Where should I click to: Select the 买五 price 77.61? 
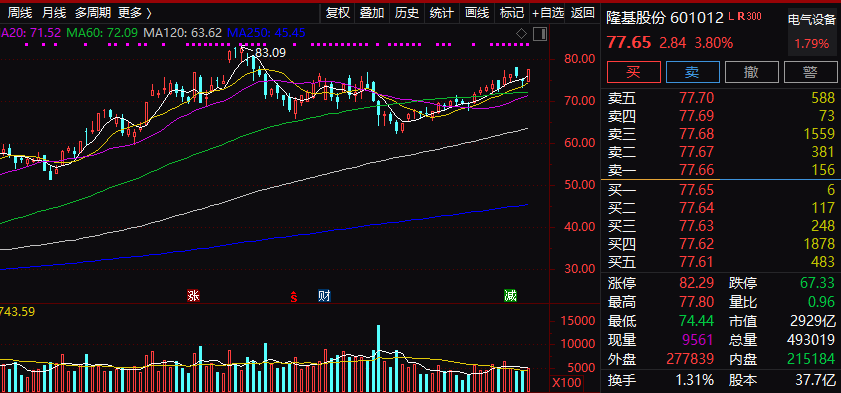697,263
